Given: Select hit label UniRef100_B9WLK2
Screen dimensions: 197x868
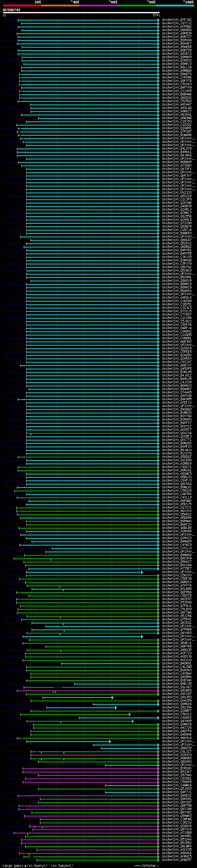Looking at the screenshot, I should click(177, 487).
